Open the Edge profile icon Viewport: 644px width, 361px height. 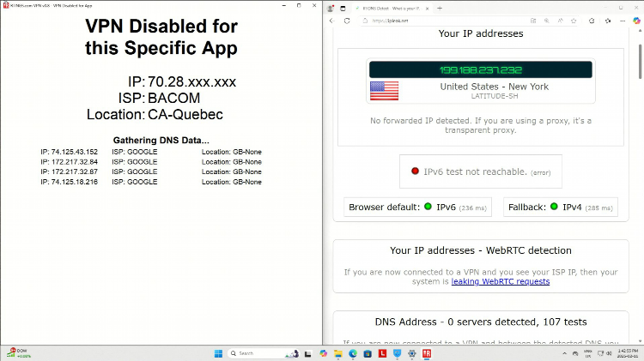coord(331,9)
